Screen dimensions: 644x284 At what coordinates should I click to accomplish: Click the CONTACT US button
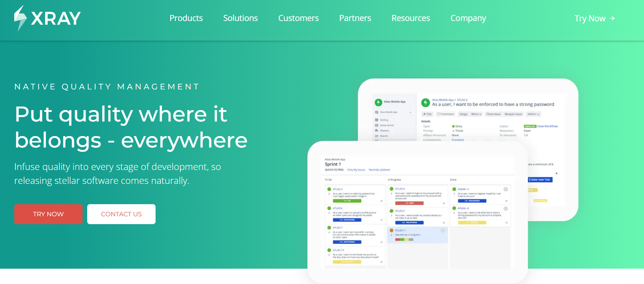click(x=121, y=214)
